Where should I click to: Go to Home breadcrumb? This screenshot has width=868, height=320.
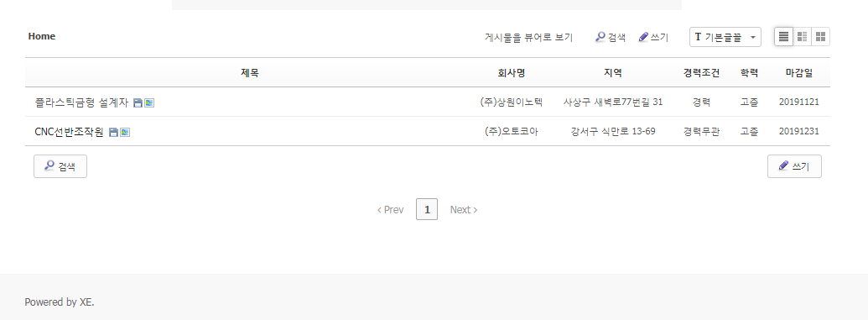click(42, 37)
